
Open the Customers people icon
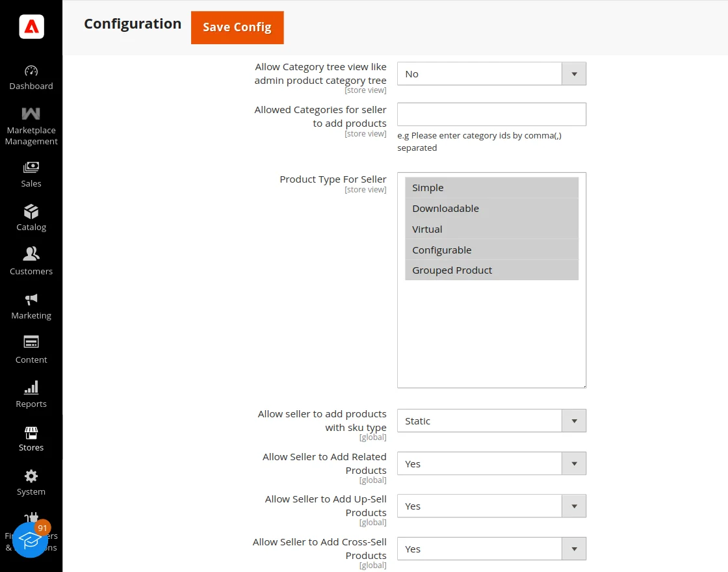pos(31,254)
